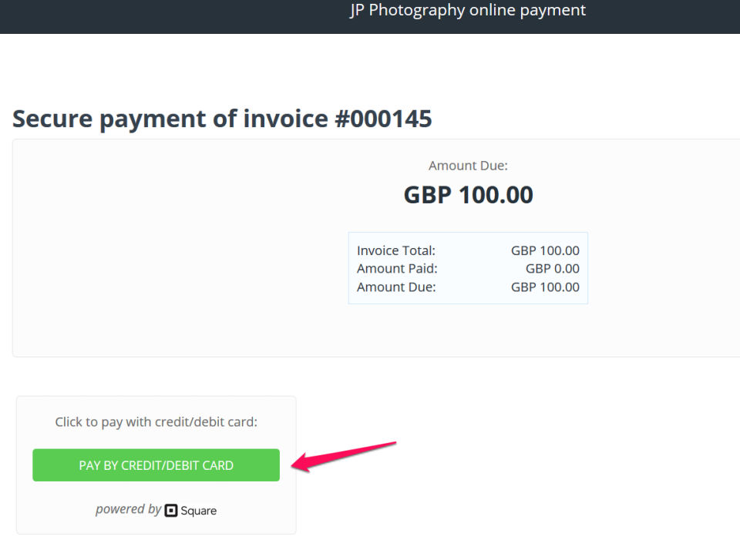Screen dimensions: 740x560
Task: Click the GBP 0.00 amount paid value
Action: [x=552, y=269]
